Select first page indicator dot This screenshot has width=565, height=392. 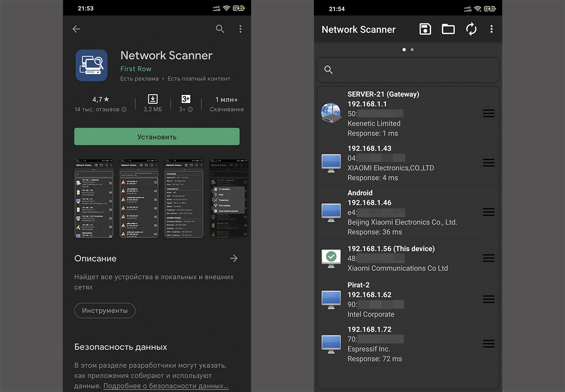(404, 50)
